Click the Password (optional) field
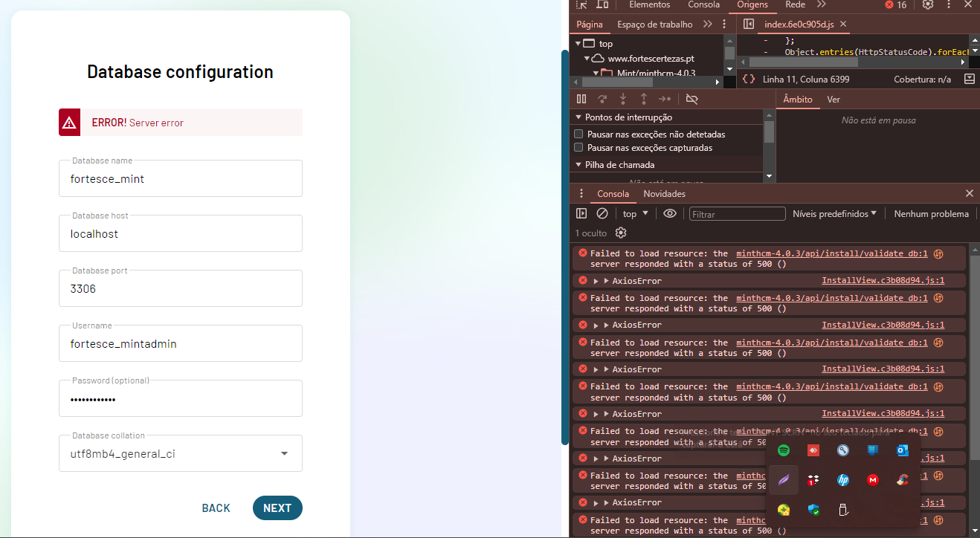 tap(181, 398)
